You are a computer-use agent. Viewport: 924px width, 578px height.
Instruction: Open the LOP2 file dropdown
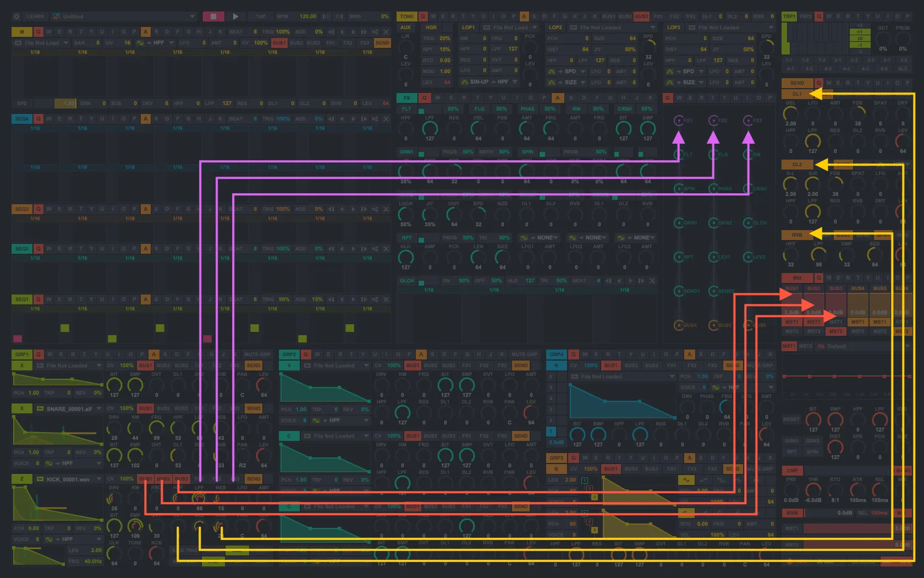pyautogui.click(x=613, y=27)
